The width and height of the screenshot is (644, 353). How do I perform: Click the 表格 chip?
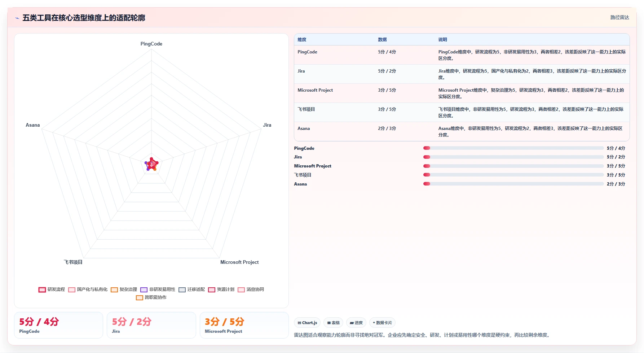(x=333, y=323)
